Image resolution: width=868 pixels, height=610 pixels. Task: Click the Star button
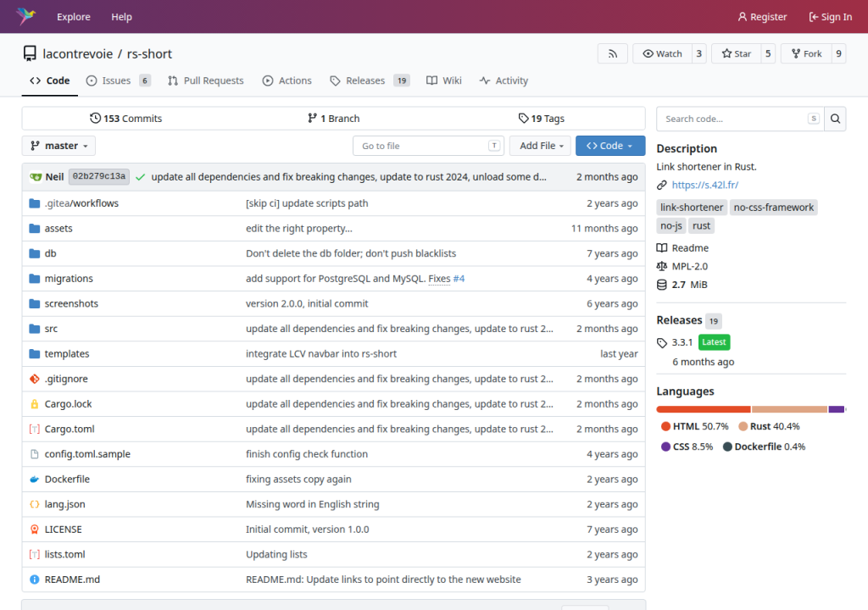tap(737, 53)
